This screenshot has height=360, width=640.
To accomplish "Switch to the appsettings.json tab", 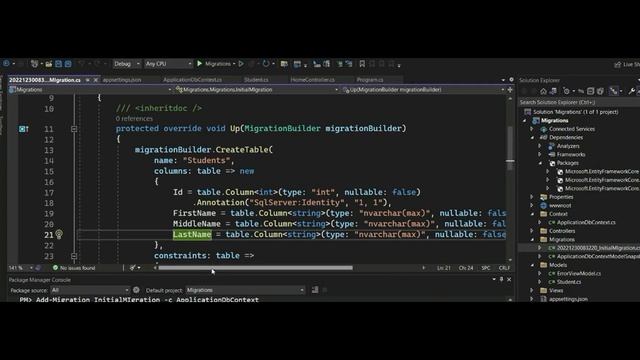I will click(122, 80).
